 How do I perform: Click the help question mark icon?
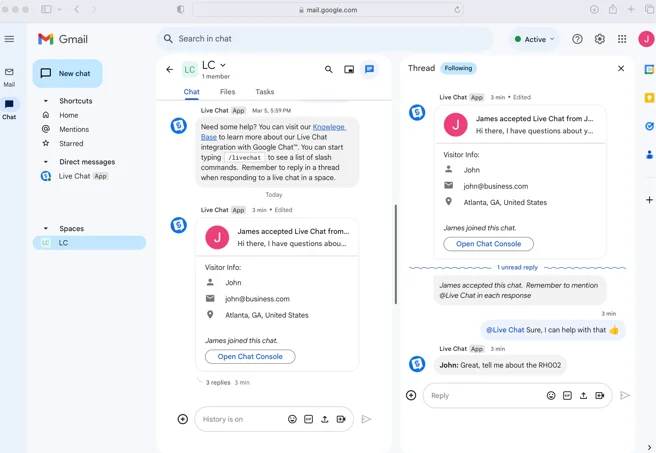coord(577,39)
